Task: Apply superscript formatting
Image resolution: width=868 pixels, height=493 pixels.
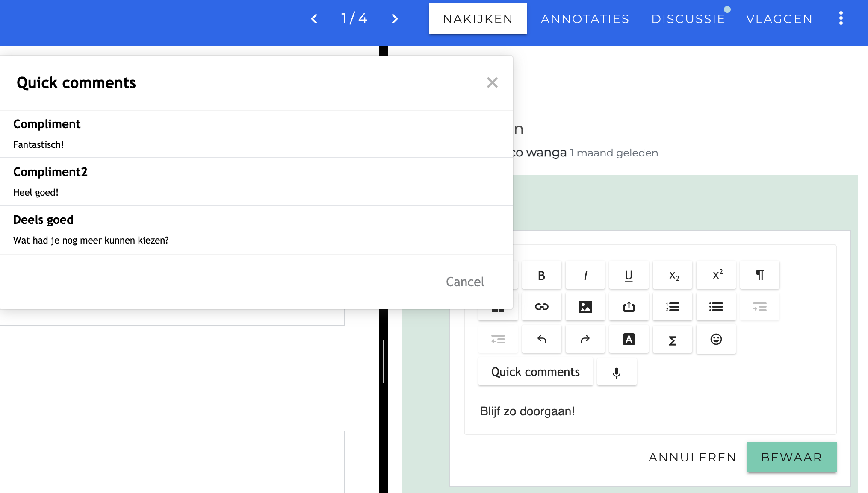Action: [716, 275]
